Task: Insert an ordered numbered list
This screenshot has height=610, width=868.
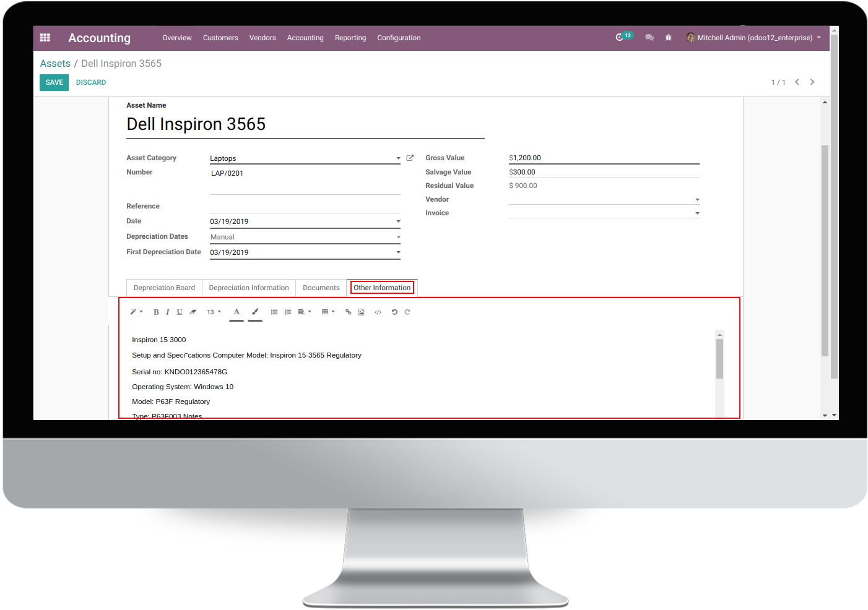Action: 288,312
